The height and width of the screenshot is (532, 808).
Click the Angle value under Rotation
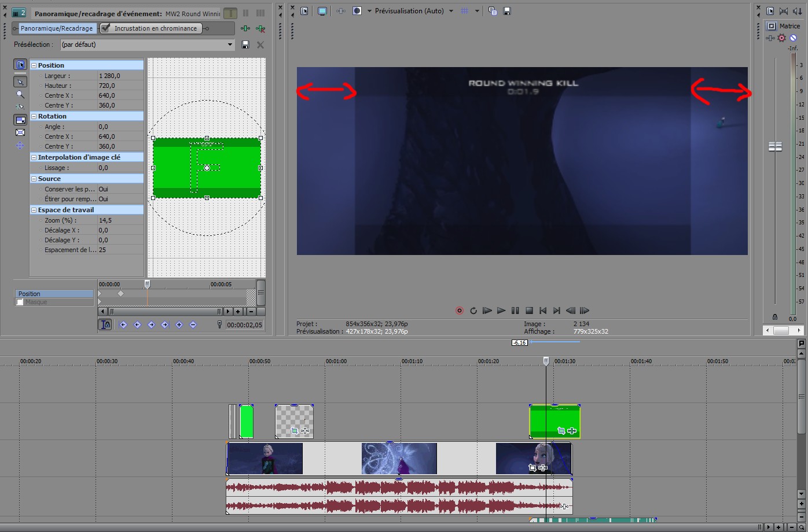pos(120,127)
